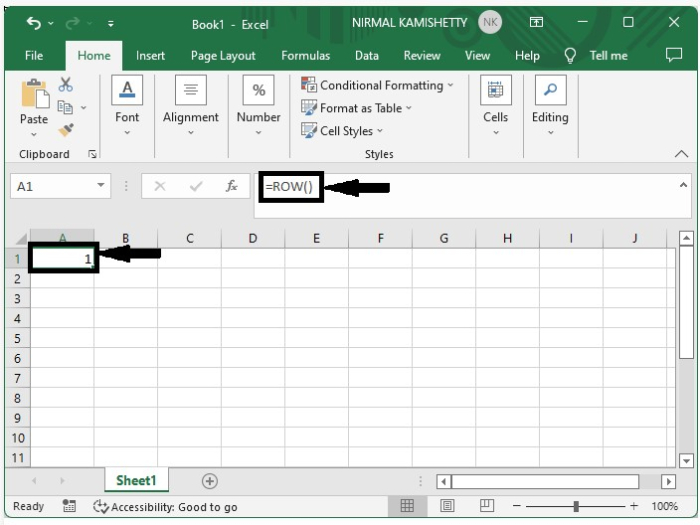Select cell A1 containing 1
The width and height of the screenshot is (700, 525).
(x=63, y=258)
